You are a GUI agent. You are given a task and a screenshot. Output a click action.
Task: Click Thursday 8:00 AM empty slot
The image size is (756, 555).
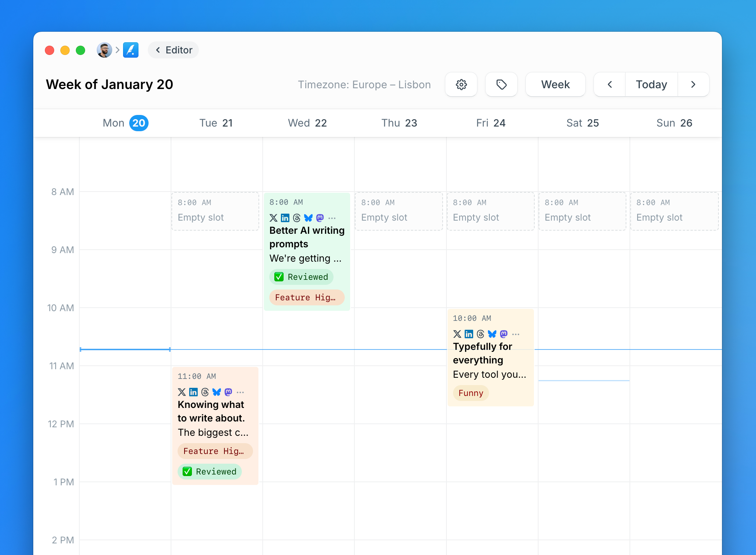pyautogui.click(x=399, y=211)
